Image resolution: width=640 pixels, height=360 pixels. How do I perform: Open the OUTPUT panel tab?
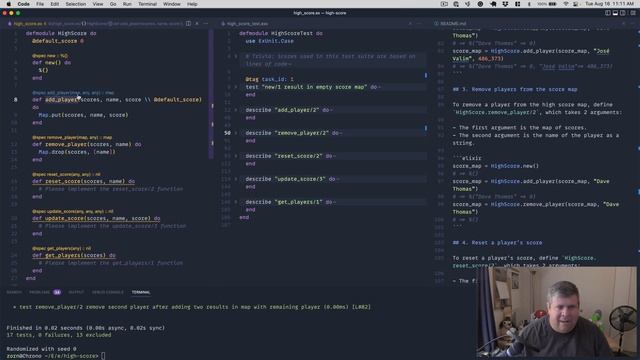[76, 292]
